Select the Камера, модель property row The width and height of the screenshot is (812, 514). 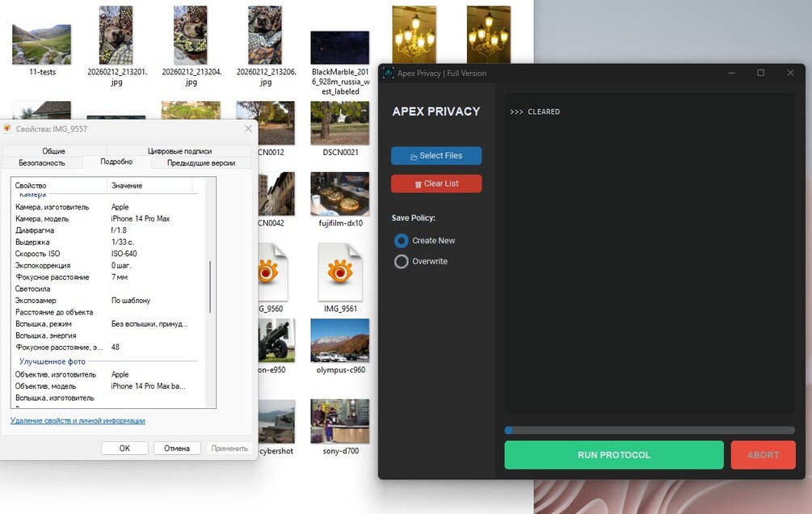point(107,219)
